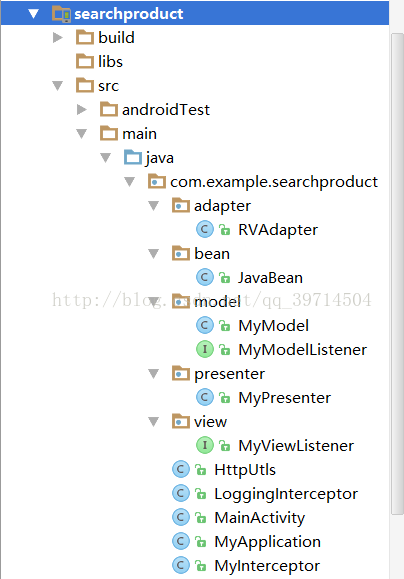Click the green lock icon beside HttpUtls
The height and width of the screenshot is (579, 404).
tap(201, 470)
